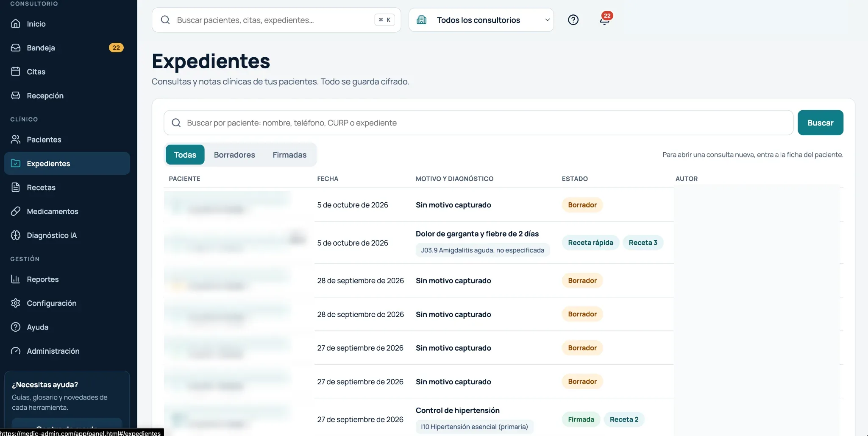The width and height of the screenshot is (868, 436).
Task: Click the FECHA column header
Action: 328,179
